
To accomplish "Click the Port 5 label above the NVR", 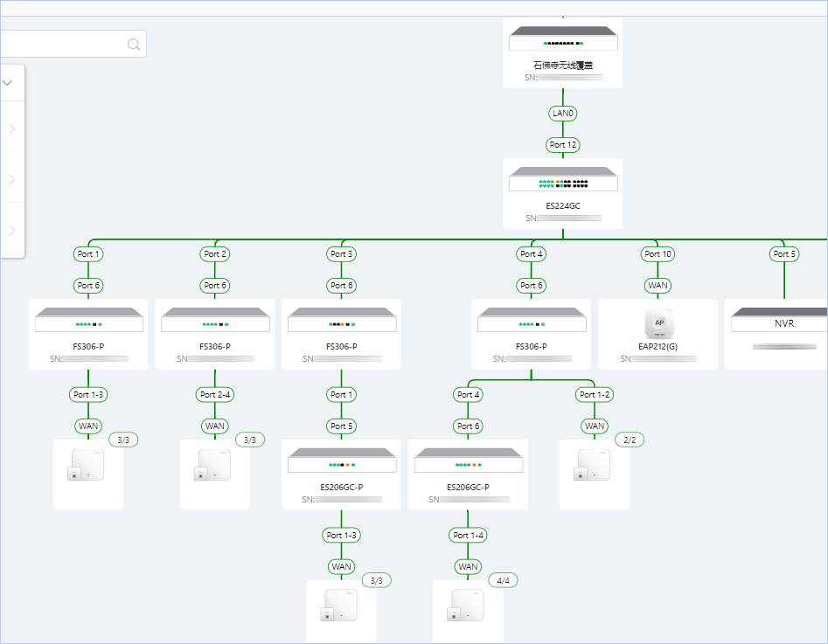I will [x=784, y=254].
